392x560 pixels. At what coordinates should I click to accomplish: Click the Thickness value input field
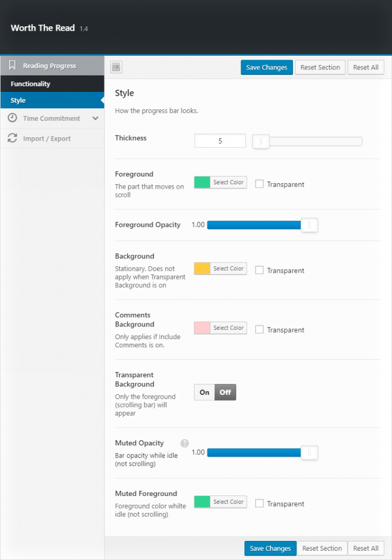pos(220,141)
